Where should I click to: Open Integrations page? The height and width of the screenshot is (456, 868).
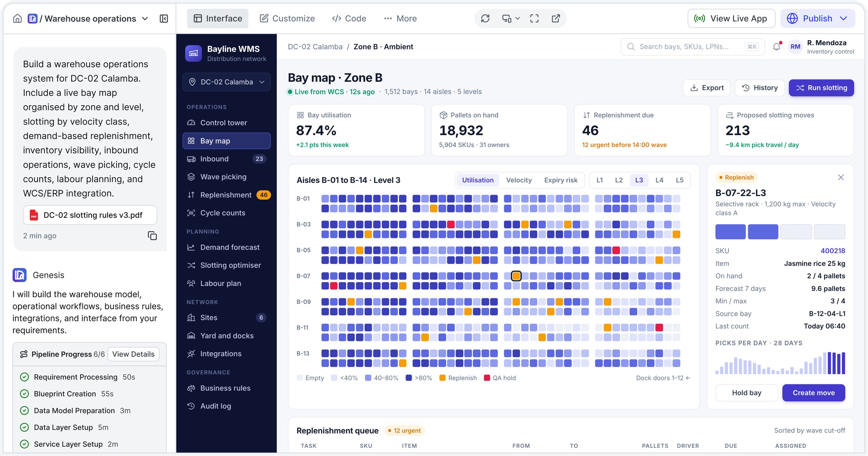click(x=227, y=354)
